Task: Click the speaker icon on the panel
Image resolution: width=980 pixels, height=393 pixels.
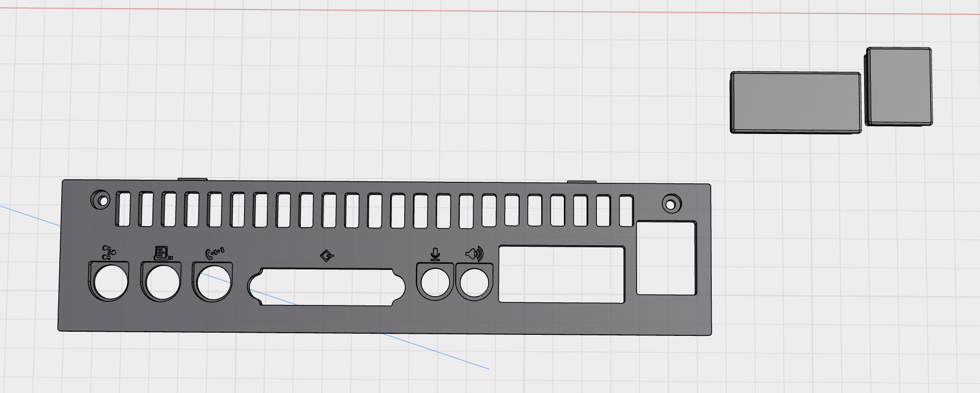Action: (474, 254)
